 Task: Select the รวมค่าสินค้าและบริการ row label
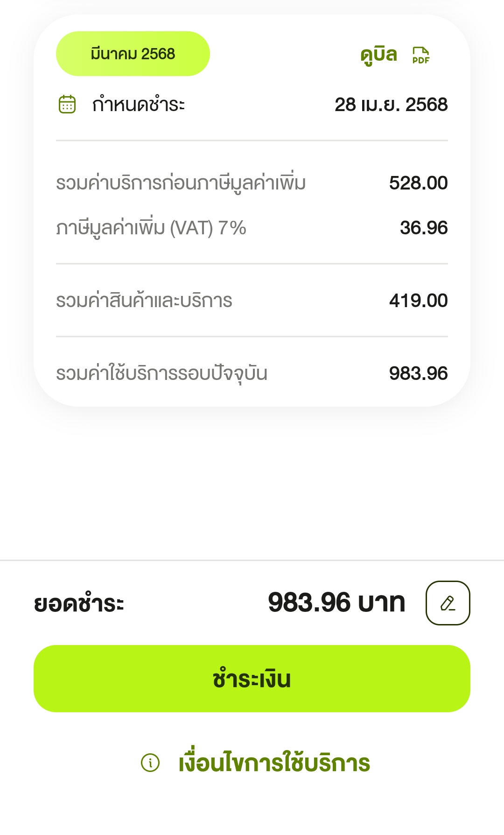coord(144,301)
